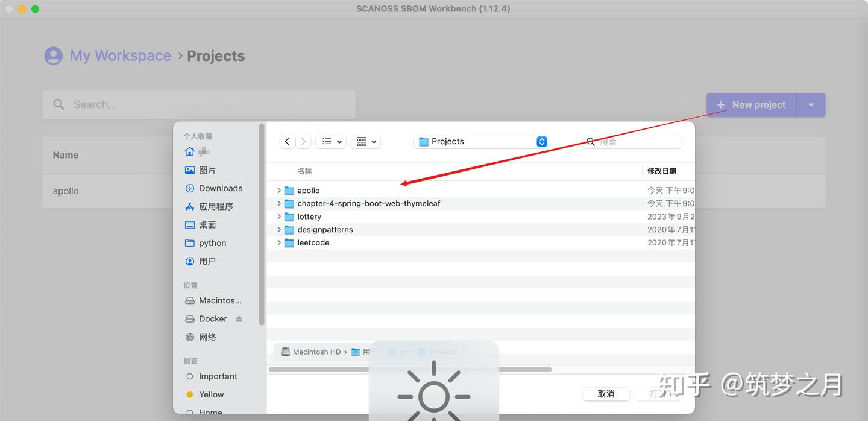Select the 图片 item in the sidebar
868x421 pixels.
(x=206, y=169)
